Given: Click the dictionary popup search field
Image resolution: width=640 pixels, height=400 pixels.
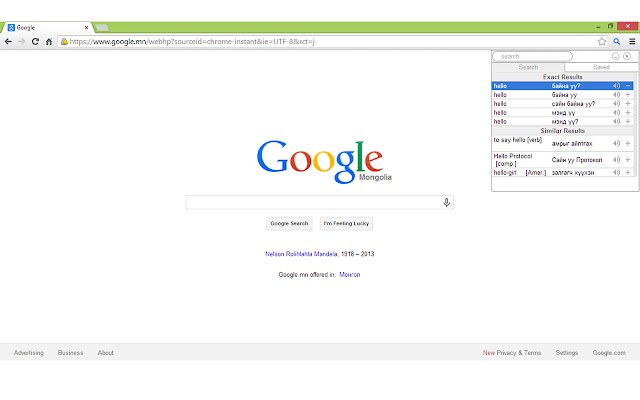Looking at the screenshot, I should [533, 56].
